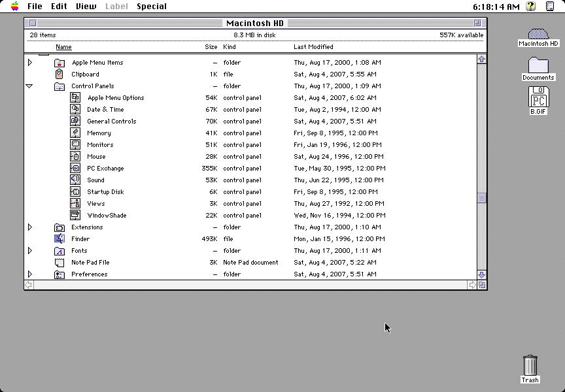Select the 'PC Exchange' name text
565x392 pixels.
click(105, 168)
